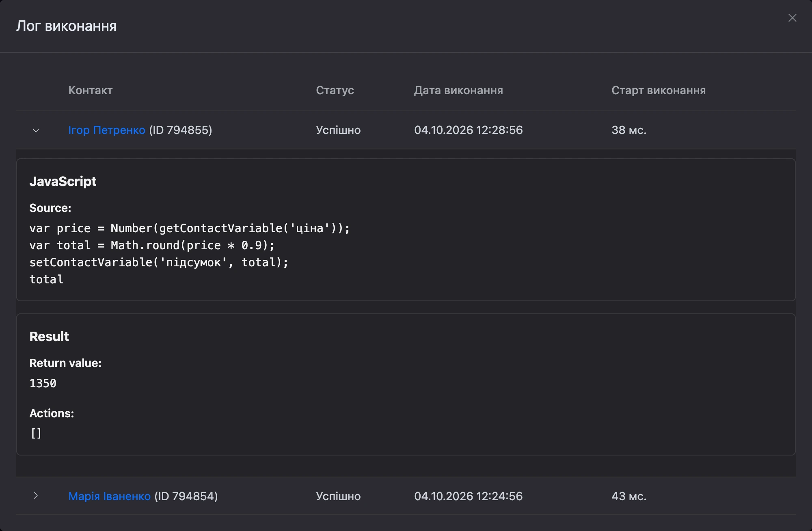Click Успішно status in Ігор Петренко row

point(338,130)
